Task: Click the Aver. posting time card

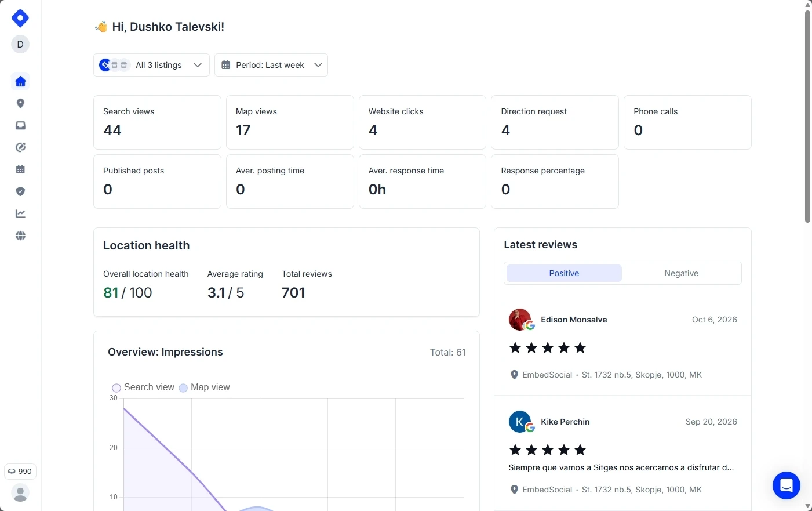Action: 290,182
